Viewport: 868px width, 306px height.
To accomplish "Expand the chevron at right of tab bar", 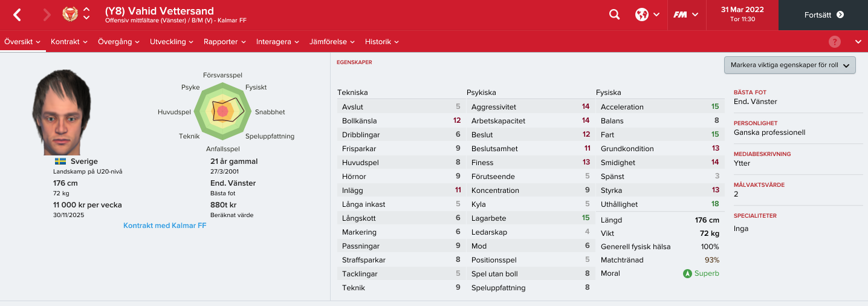I will click(858, 42).
